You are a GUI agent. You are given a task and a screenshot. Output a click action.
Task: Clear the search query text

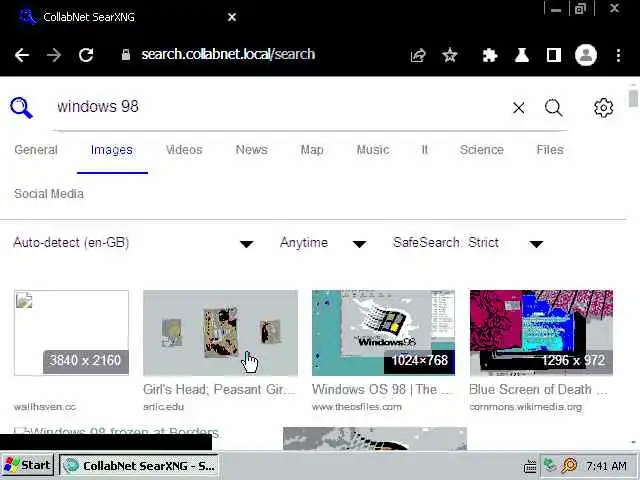coord(519,108)
